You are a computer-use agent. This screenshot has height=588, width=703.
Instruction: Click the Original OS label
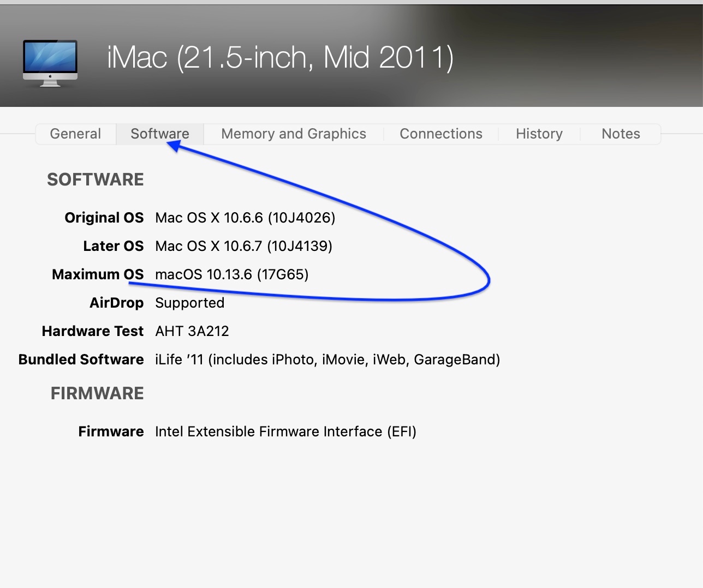coord(104,218)
